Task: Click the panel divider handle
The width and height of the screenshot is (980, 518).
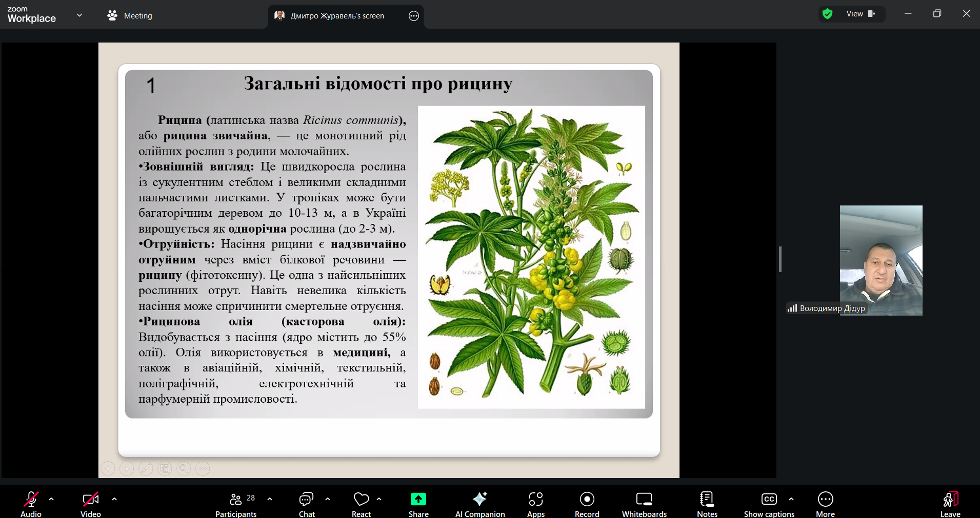Action: tap(780, 259)
